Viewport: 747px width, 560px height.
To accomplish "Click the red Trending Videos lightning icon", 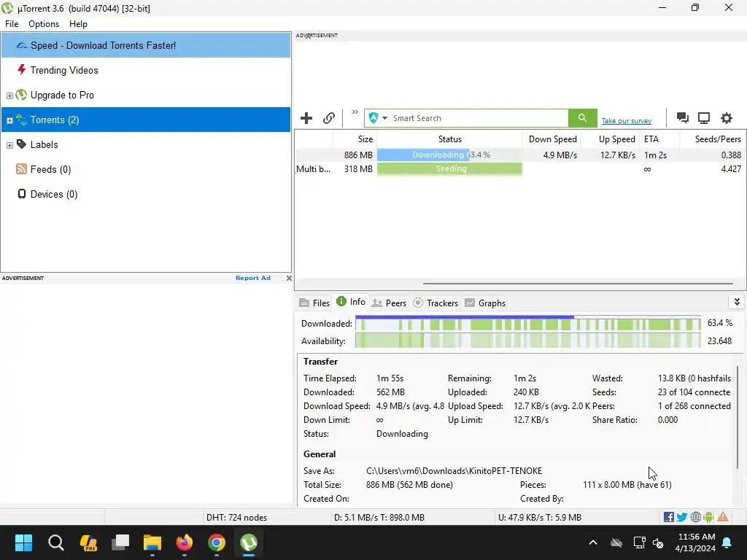I will coord(21,69).
